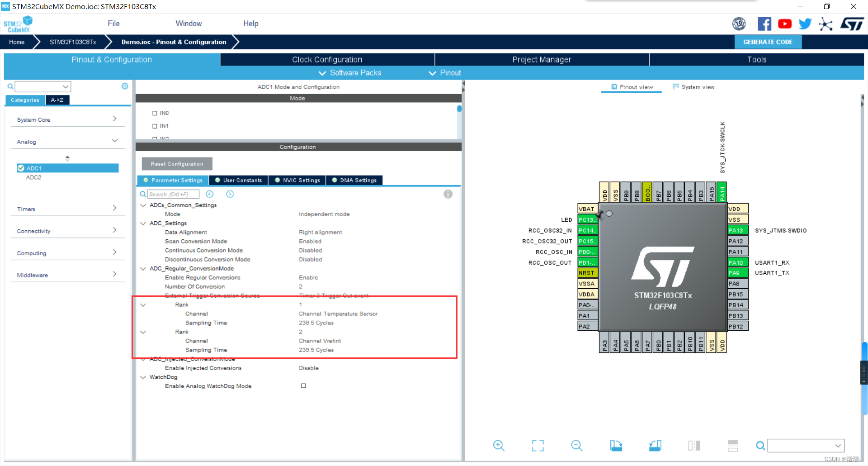Enable the IN0 channel checkbox
Viewport: 868px width, 466px height.
pos(155,113)
